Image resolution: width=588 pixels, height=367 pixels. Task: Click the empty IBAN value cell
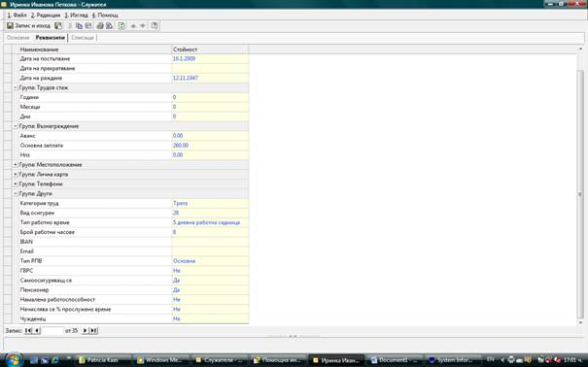coord(210,242)
